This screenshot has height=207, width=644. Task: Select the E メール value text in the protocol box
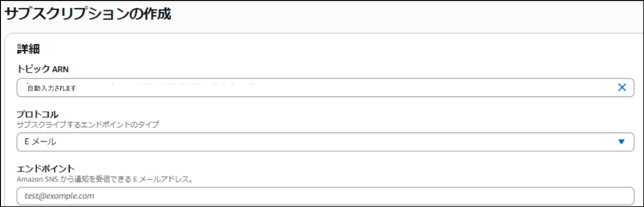pyautogui.click(x=40, y=142)
